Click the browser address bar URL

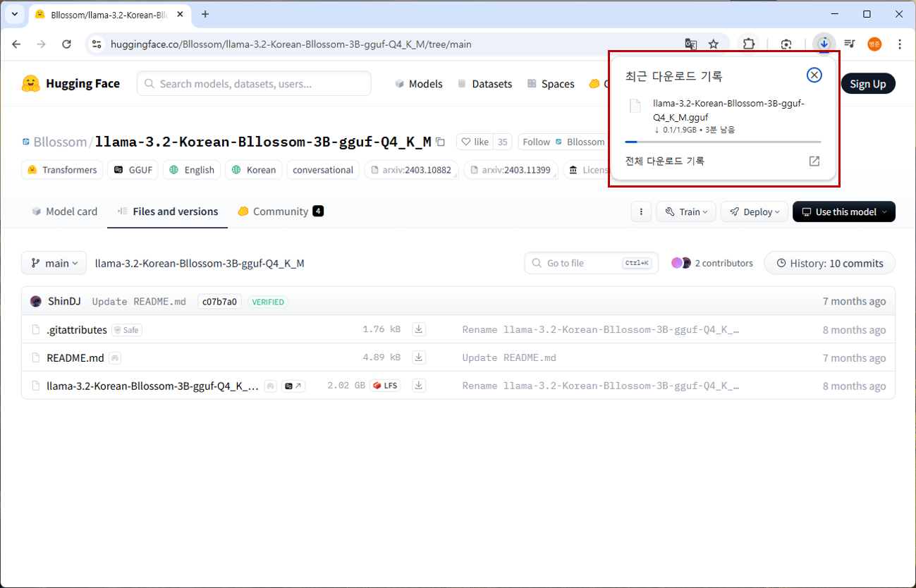pos(291,44)
